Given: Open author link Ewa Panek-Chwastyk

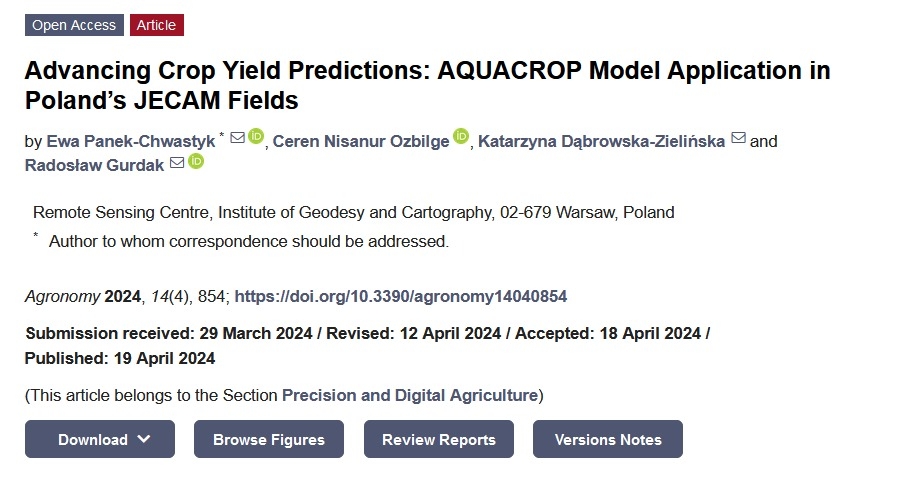Looking at the screenshot, I should tap(131, 141).
